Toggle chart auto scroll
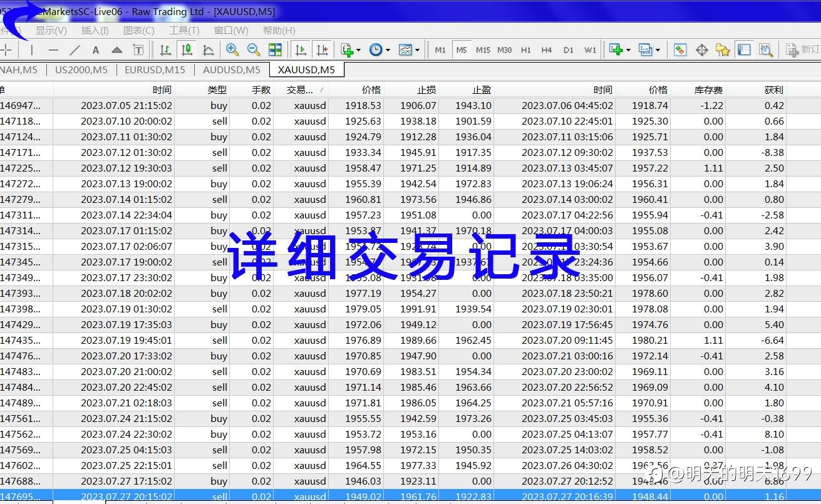 coord(301,49)
